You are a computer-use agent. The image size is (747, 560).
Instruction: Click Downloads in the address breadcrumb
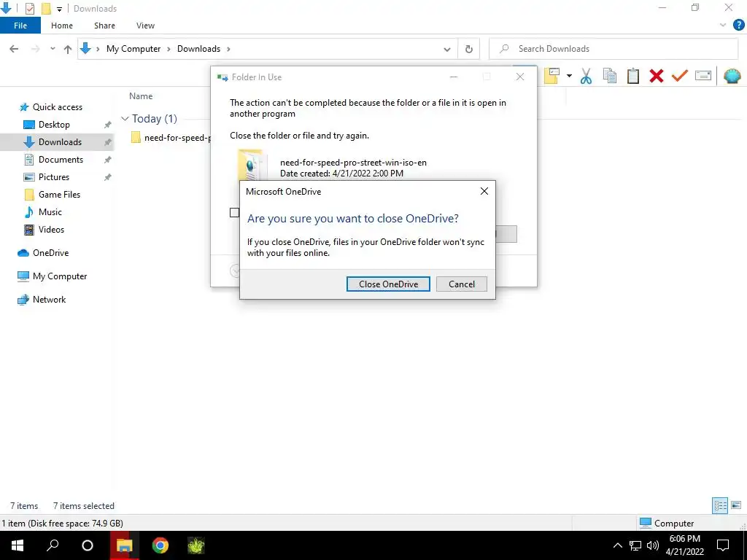(198, 49)
